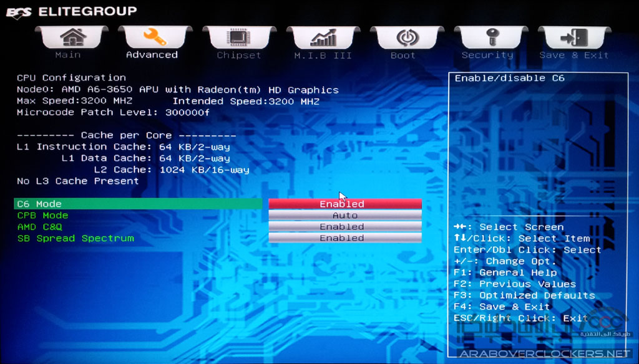Select the SB Spread Spectrum label
This screenshot has width=639, height=364.
click(x=76, y=238)
